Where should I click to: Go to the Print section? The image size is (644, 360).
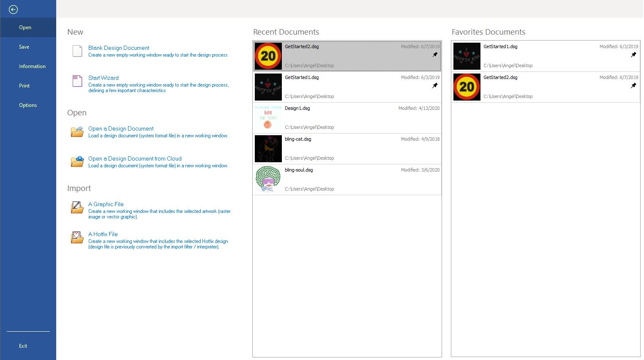24,86
